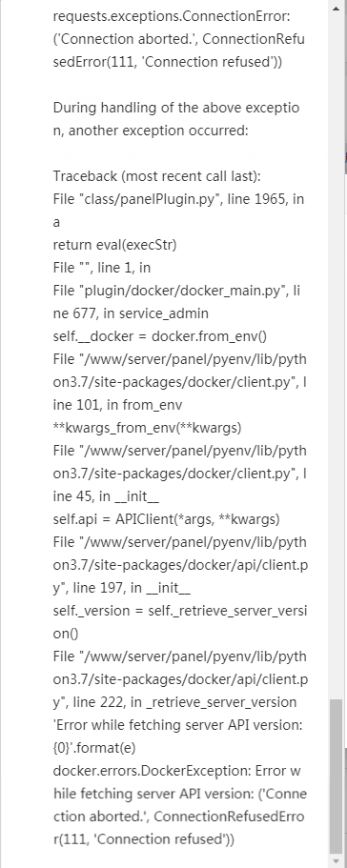Screen dimensions: 347x868
Task: Click the 'ne 677, in service_admin' text
Action: (x=131, y=313)
